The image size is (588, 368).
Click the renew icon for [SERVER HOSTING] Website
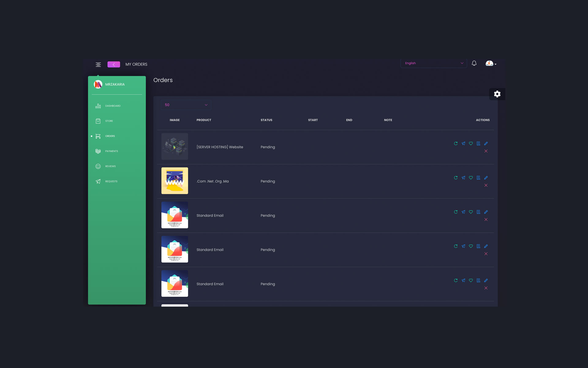pyautogui.click(x=455, y=143)
